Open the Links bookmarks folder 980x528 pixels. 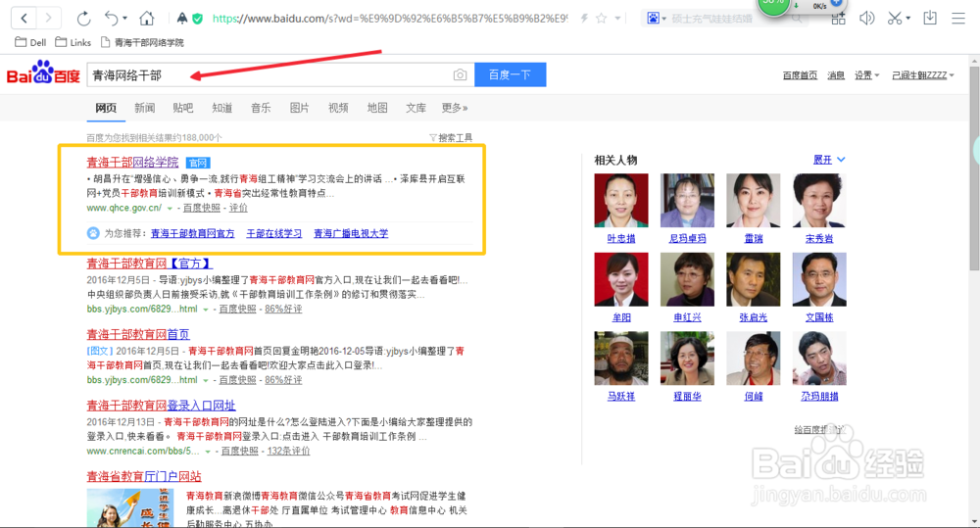click(73, 42)
